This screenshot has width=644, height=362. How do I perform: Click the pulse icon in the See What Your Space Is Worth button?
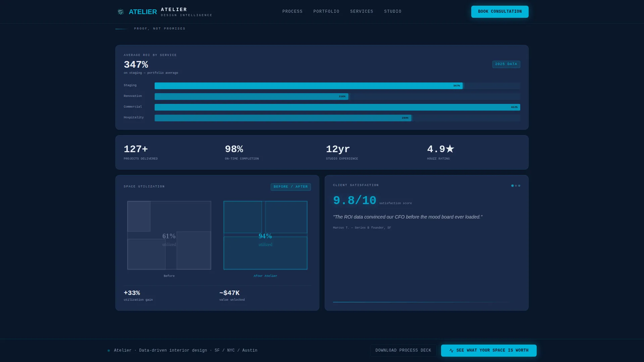[x=451, y=351]
